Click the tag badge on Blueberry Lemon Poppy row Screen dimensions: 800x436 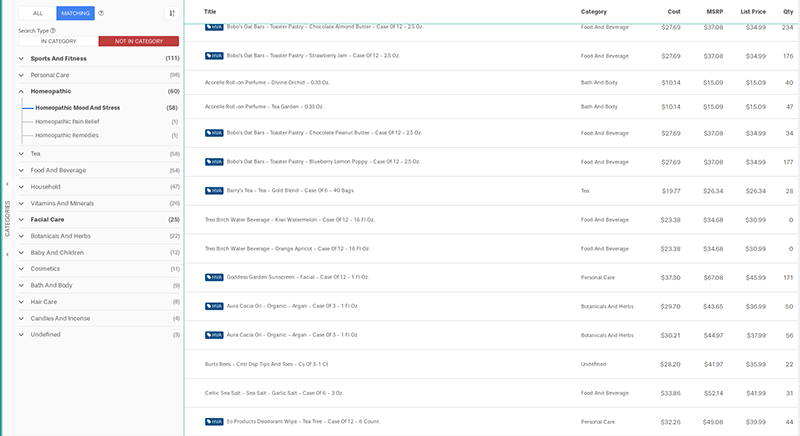click(x=214, y=162)
